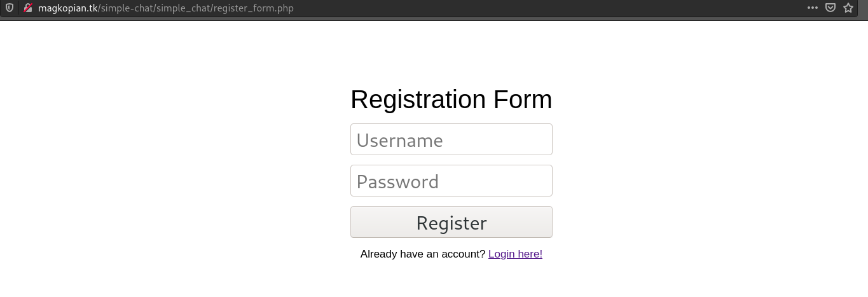Click into the Password field
868x297 pixels.
coord(451,181)
